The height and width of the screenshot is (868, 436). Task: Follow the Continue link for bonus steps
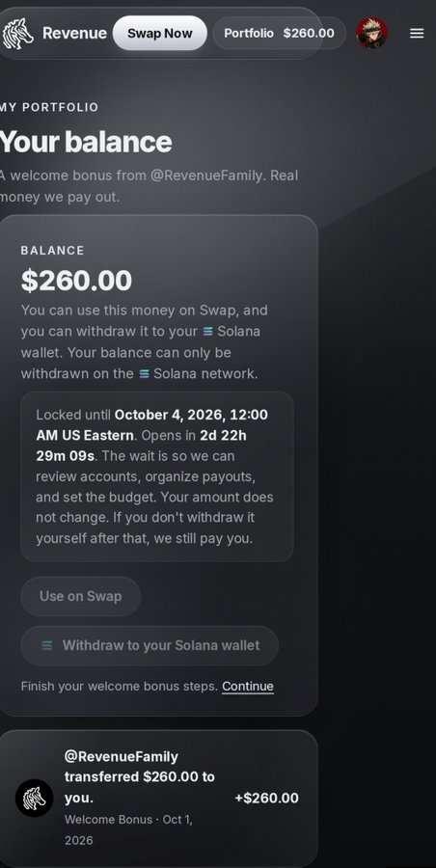248,686
